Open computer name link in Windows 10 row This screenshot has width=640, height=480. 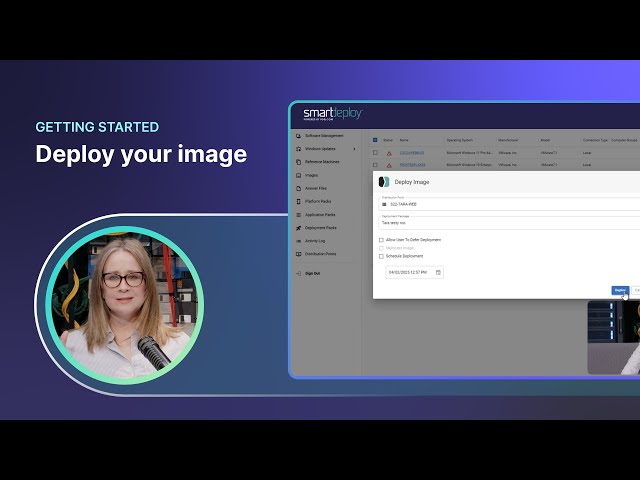pos(413,165)
